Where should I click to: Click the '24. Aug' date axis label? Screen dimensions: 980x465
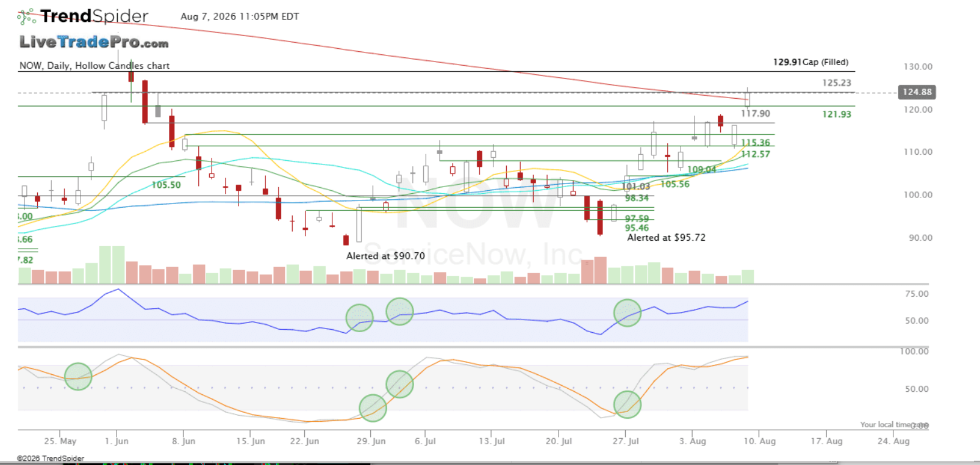pyautogui.click(x=893, y=441)
